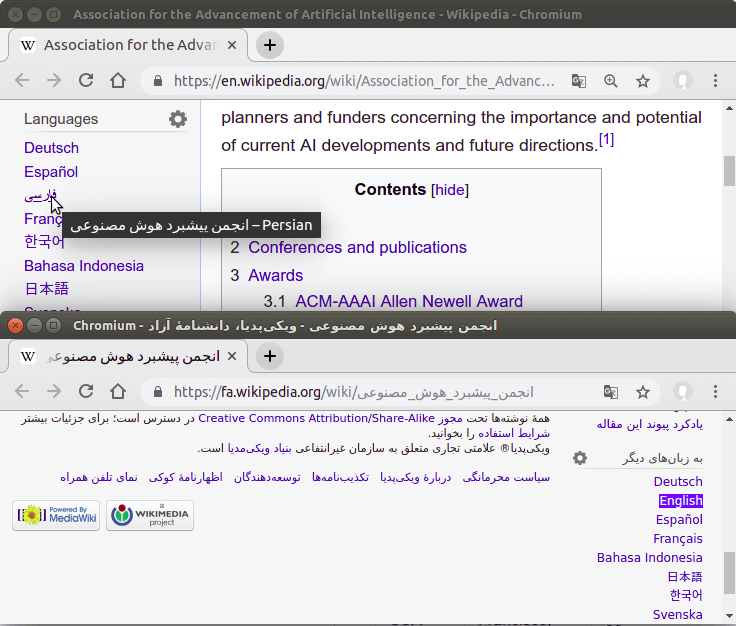This screenshot has height=626, width=736.
Task: Bookmark the Persian Wikipedia page with star
Action: [x=643, y=392]
